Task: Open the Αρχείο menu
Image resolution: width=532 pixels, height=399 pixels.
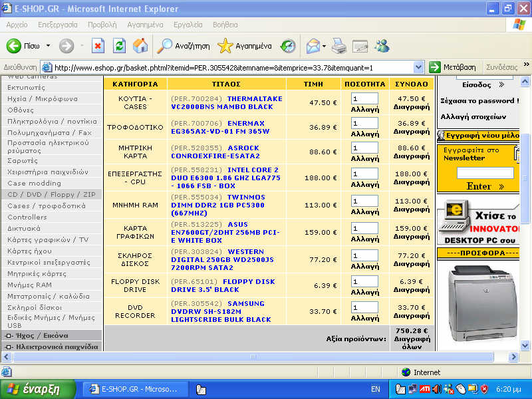Action: point(17,25)
